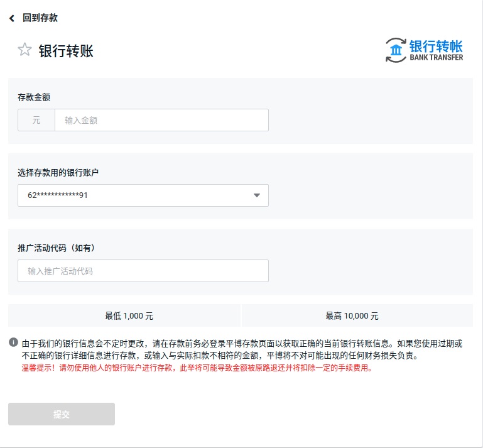Click the 存款金额 field label
This screenshot has height=448, width=483.
(x=34, y=97)
